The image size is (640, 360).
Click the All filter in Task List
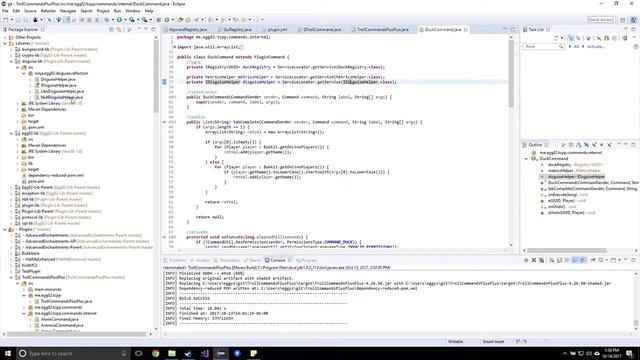[x=577, y=47]
